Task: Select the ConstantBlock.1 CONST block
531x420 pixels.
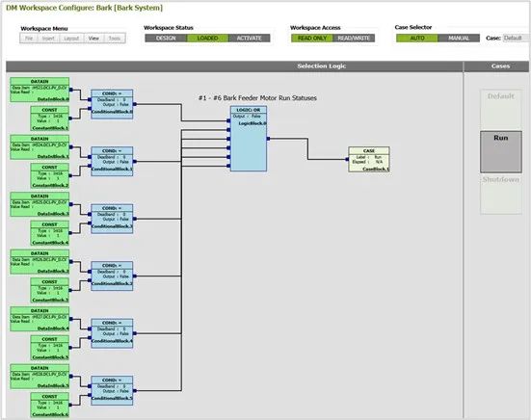Action: 50,118
